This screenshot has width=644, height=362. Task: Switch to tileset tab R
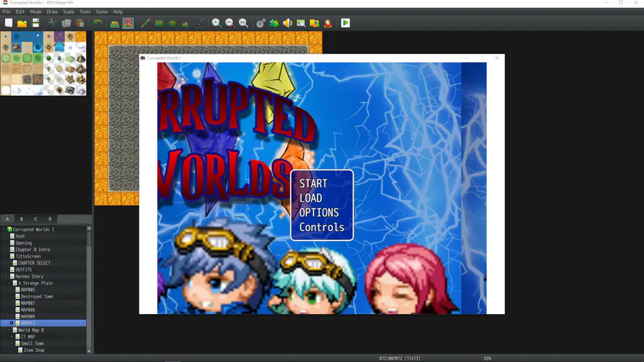(x=50, y=219)
